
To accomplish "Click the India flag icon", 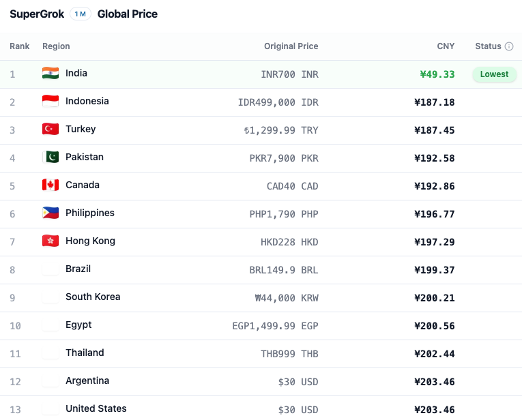I will 50,73.
